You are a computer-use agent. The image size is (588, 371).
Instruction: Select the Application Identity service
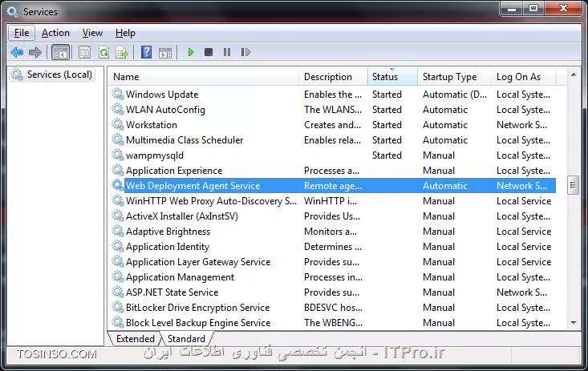point(332,247)
